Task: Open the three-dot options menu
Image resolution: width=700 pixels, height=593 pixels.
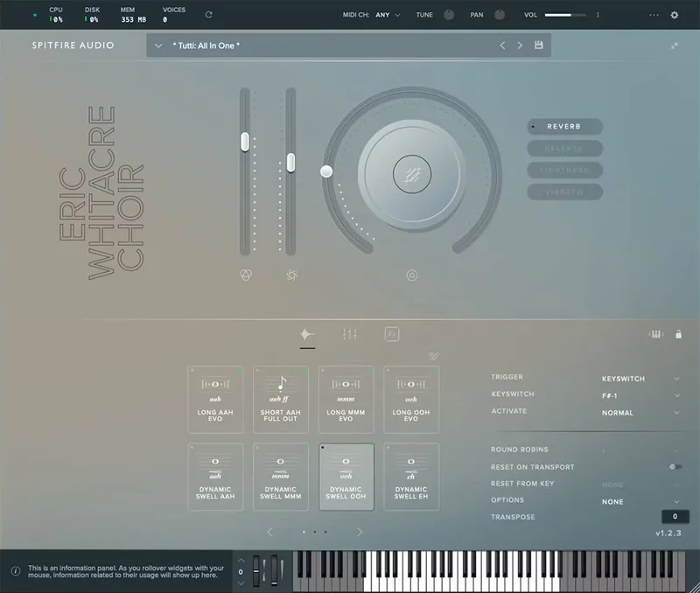Action: click(x=654, y=15)
